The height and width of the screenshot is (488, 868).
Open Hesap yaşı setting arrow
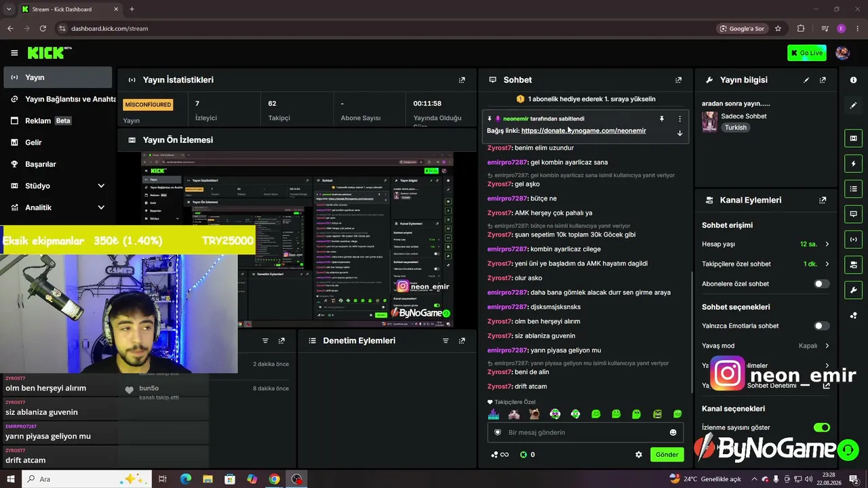pyautogui.click(x=827, y=244)
